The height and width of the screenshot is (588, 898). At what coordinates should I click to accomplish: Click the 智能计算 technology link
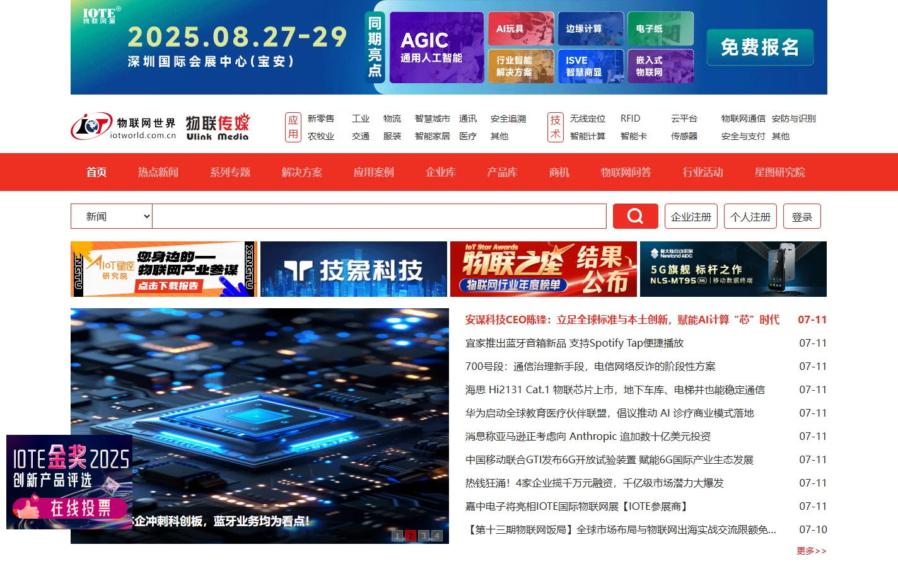[x=588, y=136]
